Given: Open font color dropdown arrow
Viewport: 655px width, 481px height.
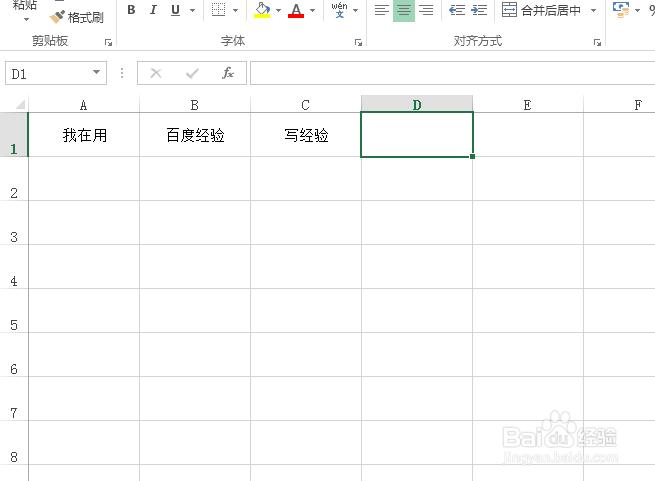Looking at the screenshot, I should 312,10.
